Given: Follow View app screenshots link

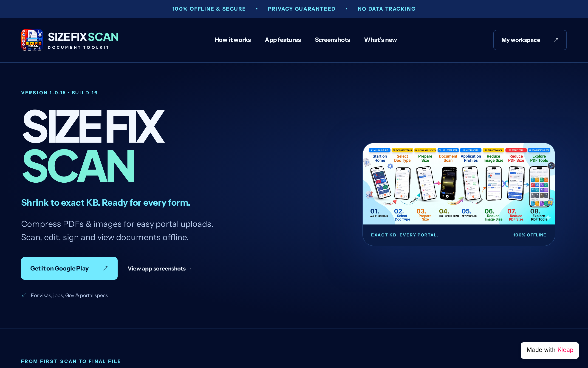Looking at the screenshot, I should [x=160, y=269].
